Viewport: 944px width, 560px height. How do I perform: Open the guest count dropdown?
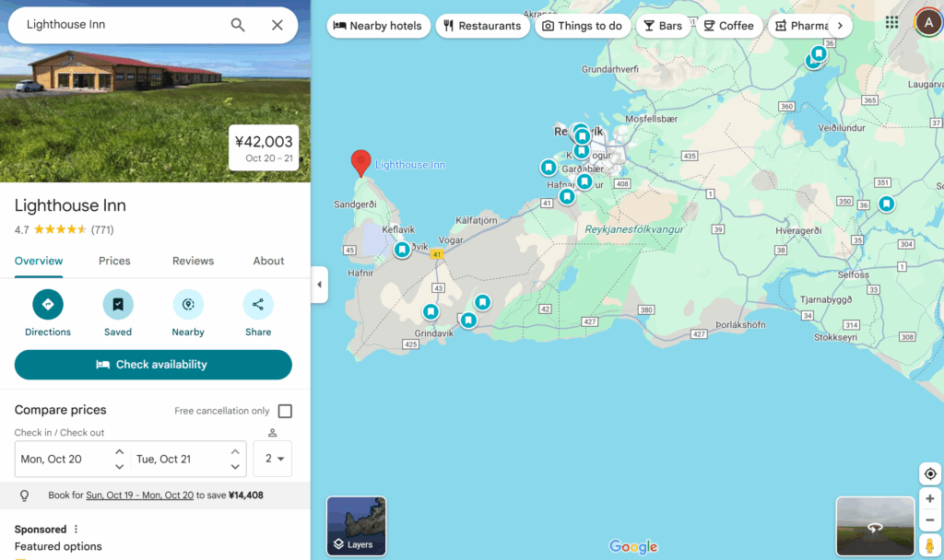point(273,459)
